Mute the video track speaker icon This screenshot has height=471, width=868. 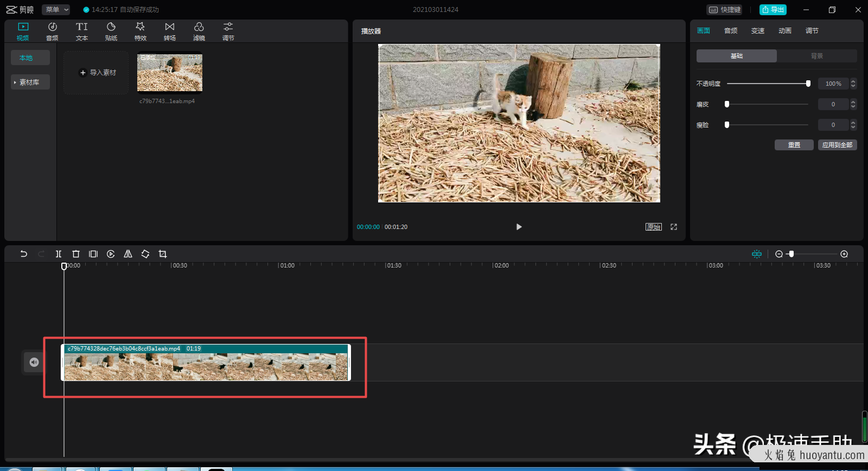[x=34, y=362]
